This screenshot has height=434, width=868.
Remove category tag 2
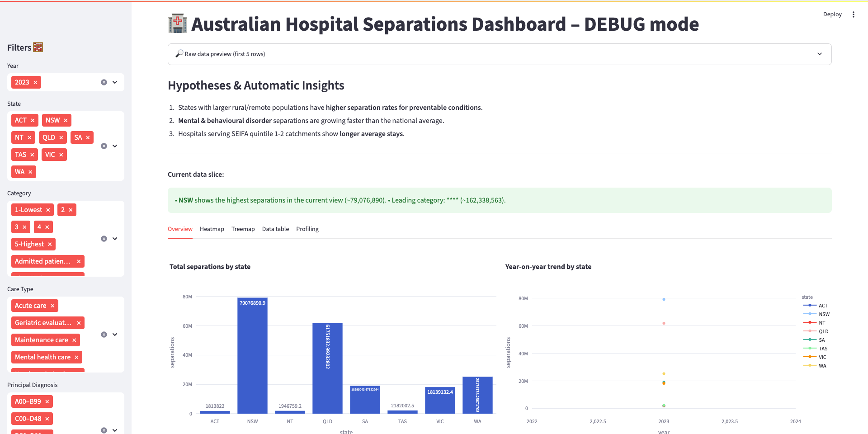[x=71, y=210]
